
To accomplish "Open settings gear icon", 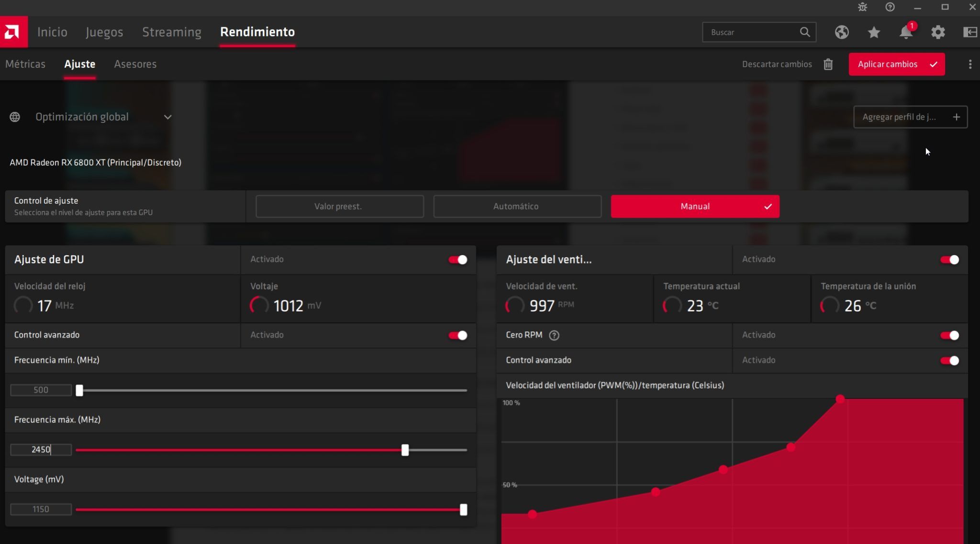I will pyautogui.click(x=938, y=32).
